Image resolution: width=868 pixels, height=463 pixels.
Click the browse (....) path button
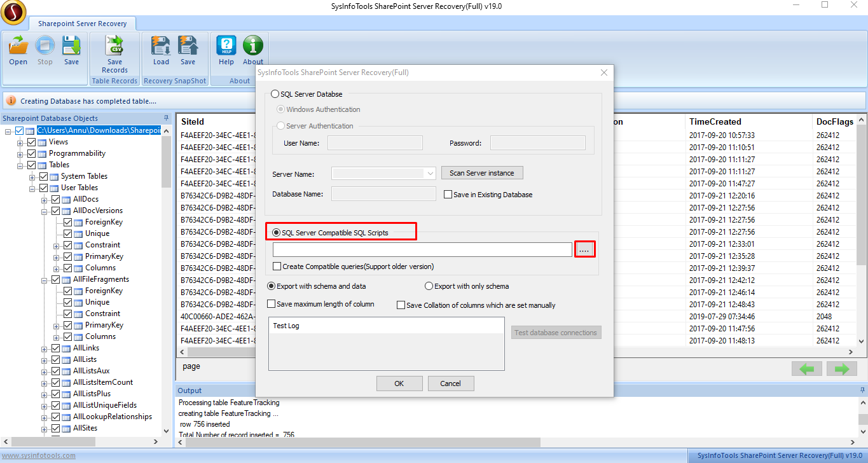[584, 250]
